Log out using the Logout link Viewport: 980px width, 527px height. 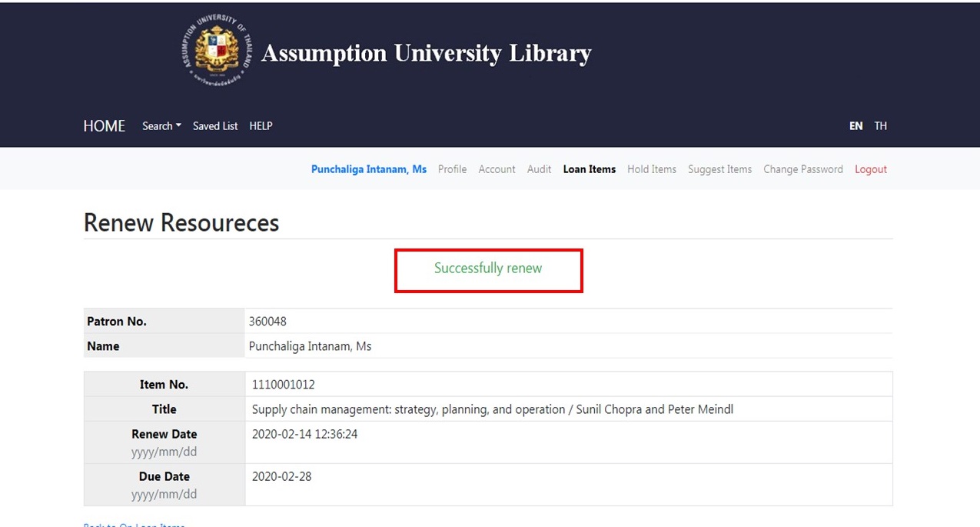click(871, 169)
